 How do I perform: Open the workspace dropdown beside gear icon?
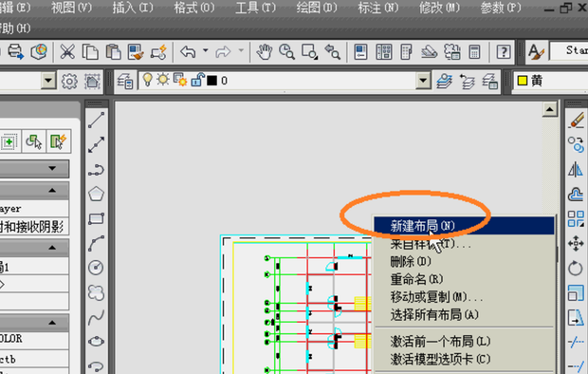click(x=48, y=81)
